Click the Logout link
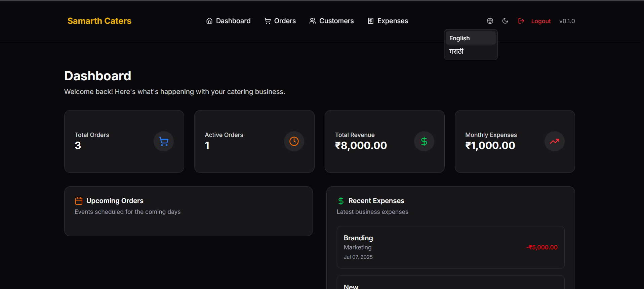The height and width of the screenshot is (289, 644). [x=541, y=21]
